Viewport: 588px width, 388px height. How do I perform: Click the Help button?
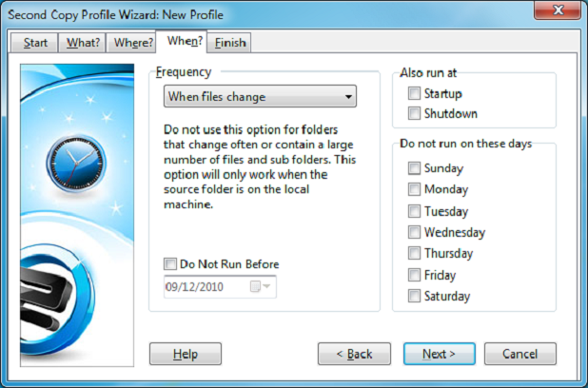186,354
